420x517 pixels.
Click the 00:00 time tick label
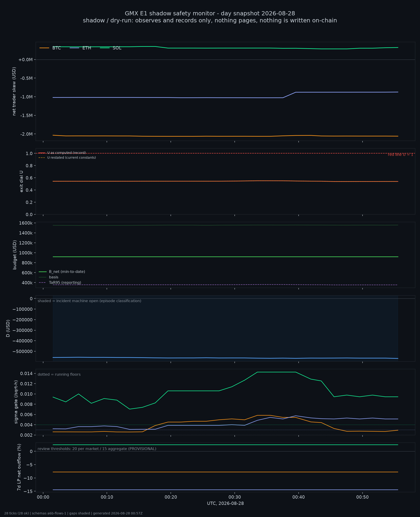[x=43, y=497]
